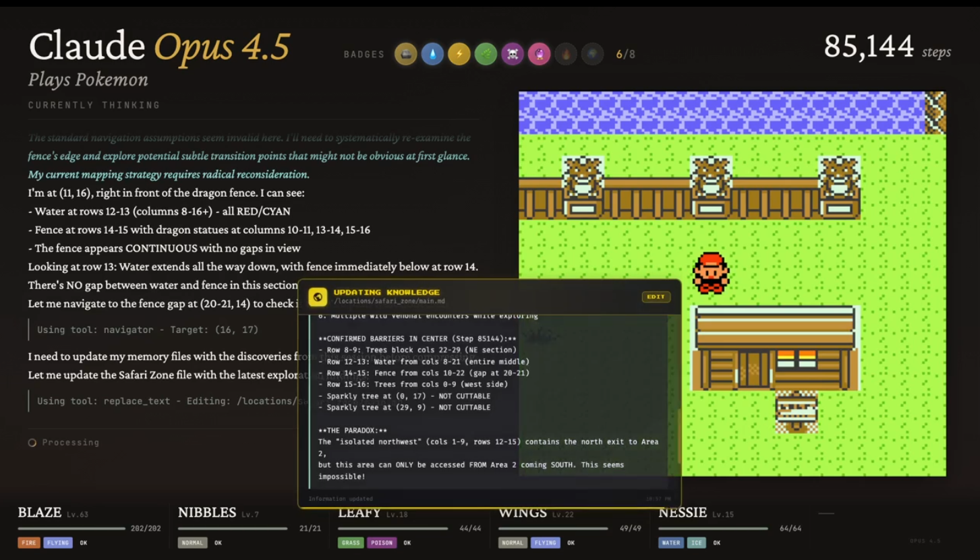
Task: Click the dimmed Volcano Badge flame icon
Action: pos(566,54)
